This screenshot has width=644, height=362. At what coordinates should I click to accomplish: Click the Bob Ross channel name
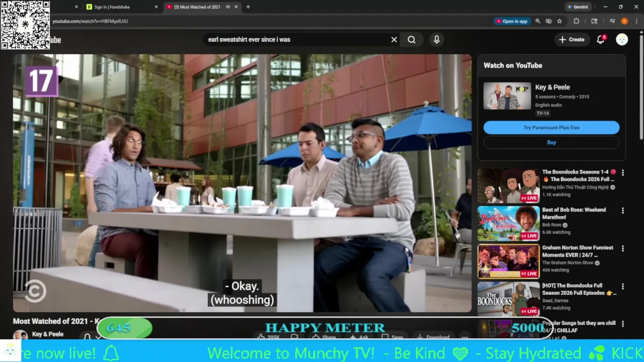tap(551, 225)
